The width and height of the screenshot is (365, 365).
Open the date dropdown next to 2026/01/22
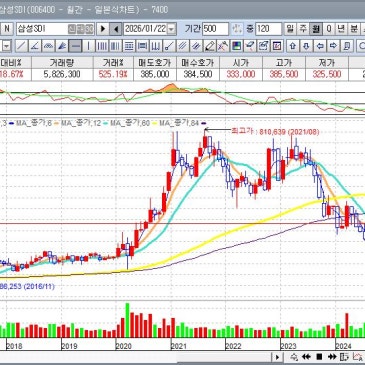coord(171,29)
